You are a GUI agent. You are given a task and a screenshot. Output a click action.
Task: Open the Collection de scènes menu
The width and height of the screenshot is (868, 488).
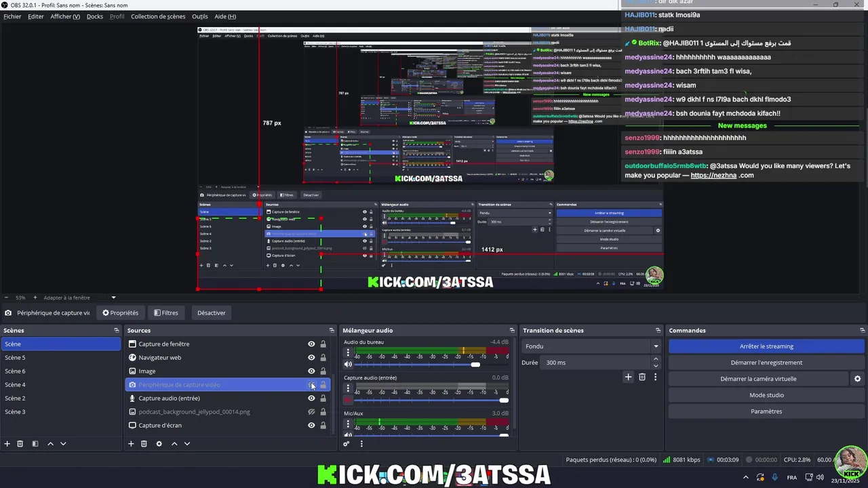coord(158,16)
